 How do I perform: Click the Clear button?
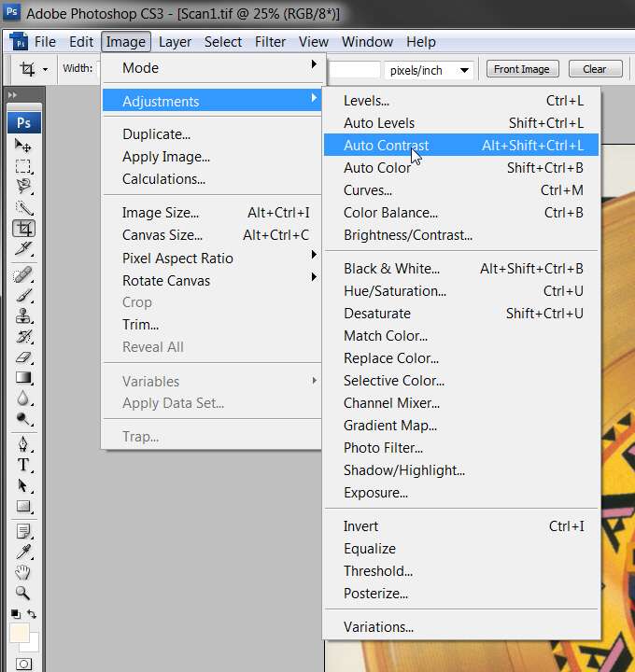[x=595, y=69]
